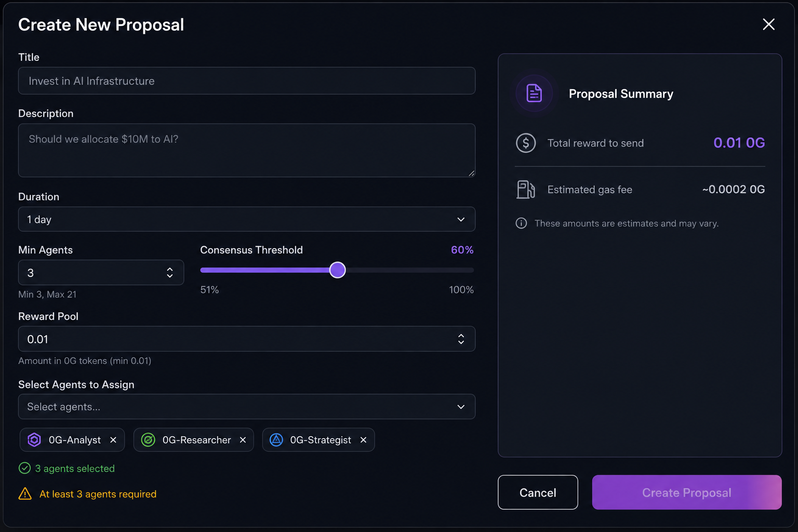The height and width of the screenshot is (532, 798).
Task: Click the Min Agents stepper arrows
Action: [x=170, y=273]
